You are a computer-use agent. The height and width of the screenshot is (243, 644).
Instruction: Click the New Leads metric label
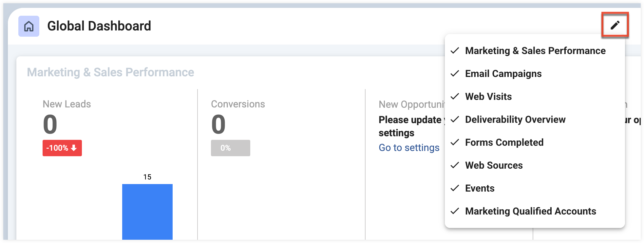[67, 104]
